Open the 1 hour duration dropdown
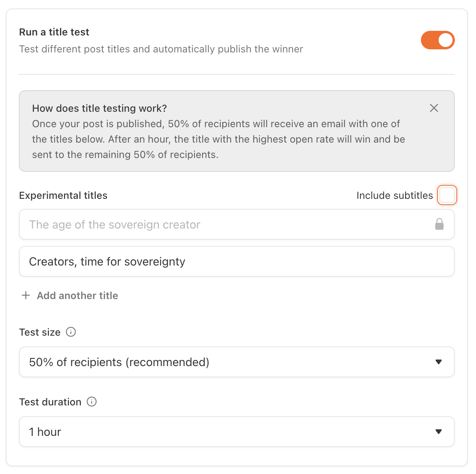Screen dimensions: 476x474 click(237, 432)
